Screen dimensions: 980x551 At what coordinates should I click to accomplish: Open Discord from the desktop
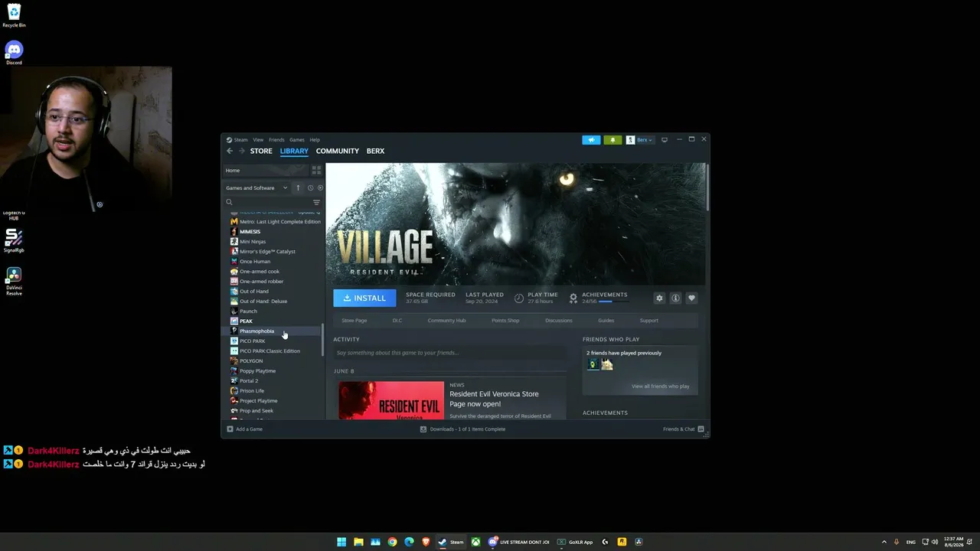[x=14, y=52]
